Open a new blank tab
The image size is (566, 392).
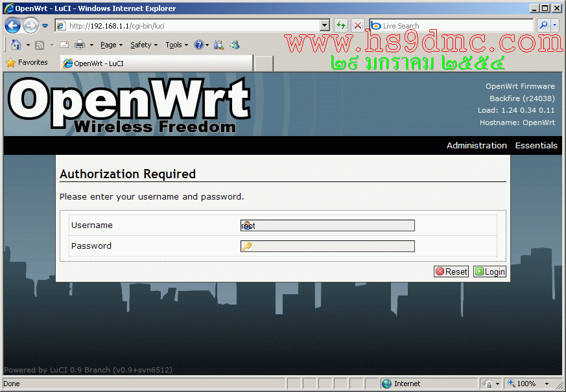point(263,64)
